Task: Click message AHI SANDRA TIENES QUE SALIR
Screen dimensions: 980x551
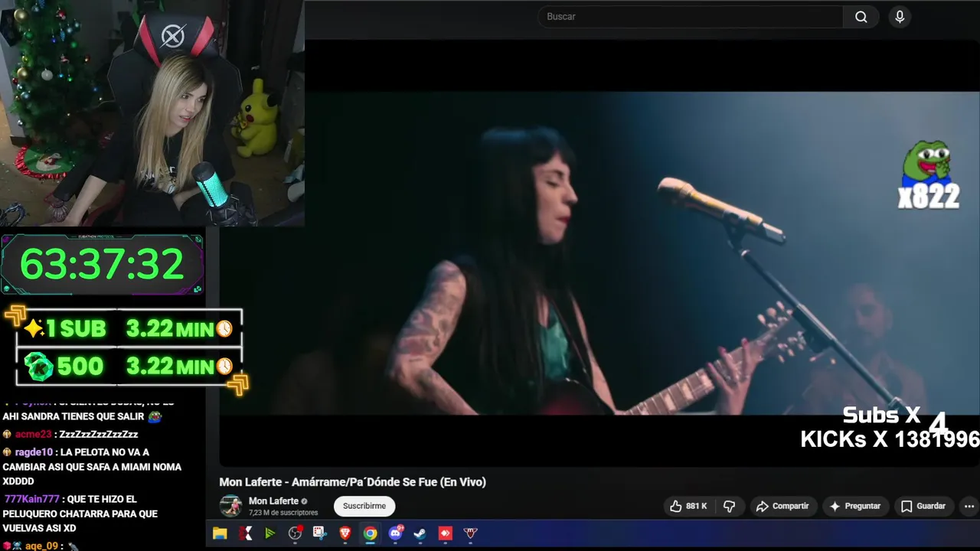Action: [x=73, y=416]
